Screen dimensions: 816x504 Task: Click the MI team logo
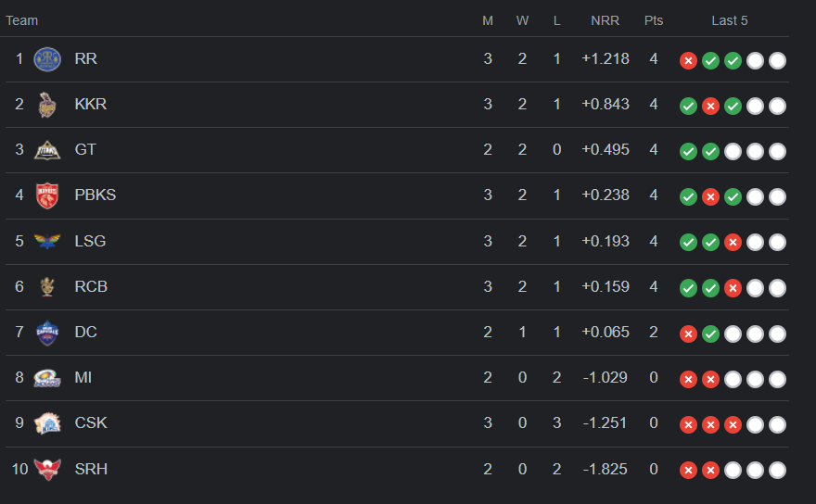pyautogui.click(x=47, y=378)
